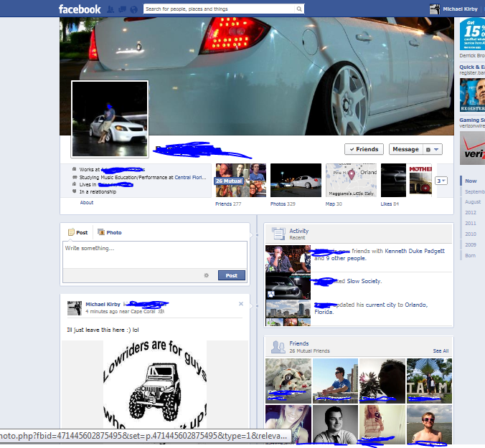Jump to Now on the timeline
Image resolution: width=485 pixels, height=448 pixels.
[x=471, y=181]
